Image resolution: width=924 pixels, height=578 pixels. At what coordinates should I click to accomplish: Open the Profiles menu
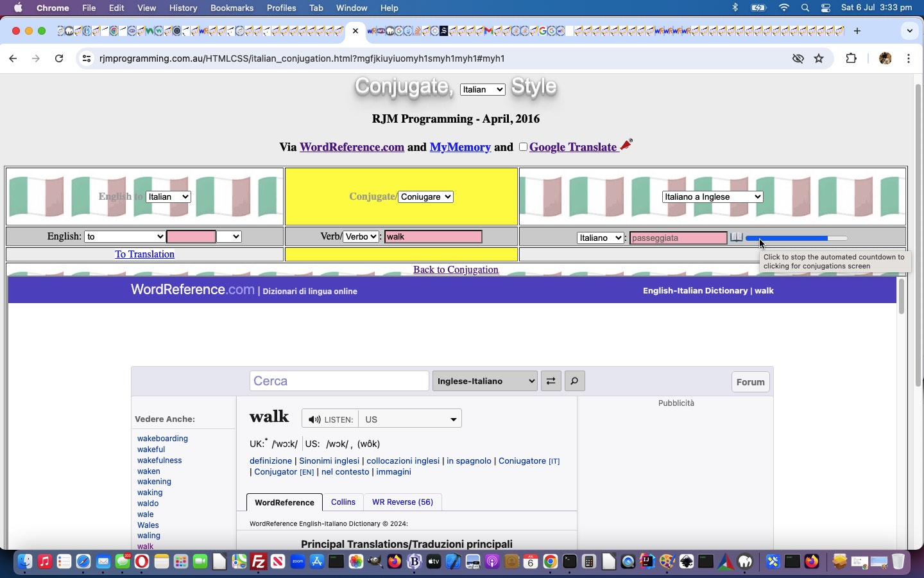(x=281, y=8)
